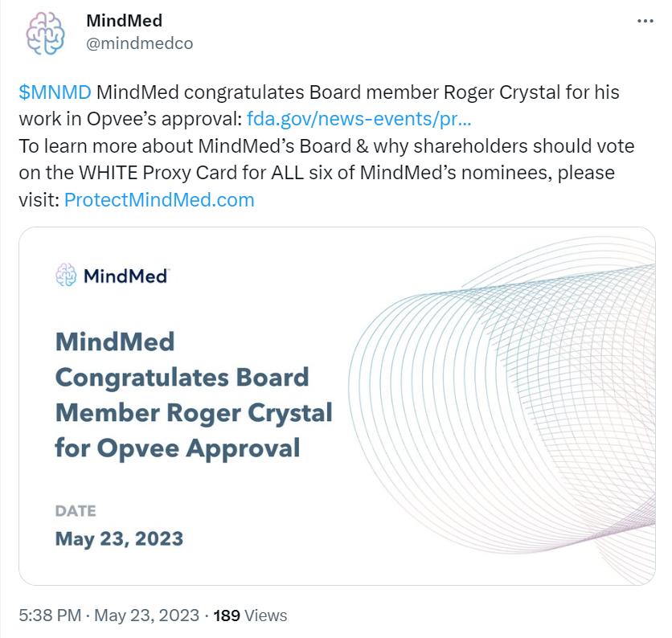Follow the fda.gov news-events link
The width and height of the screenshot is (672, 638).
[359, 118]
